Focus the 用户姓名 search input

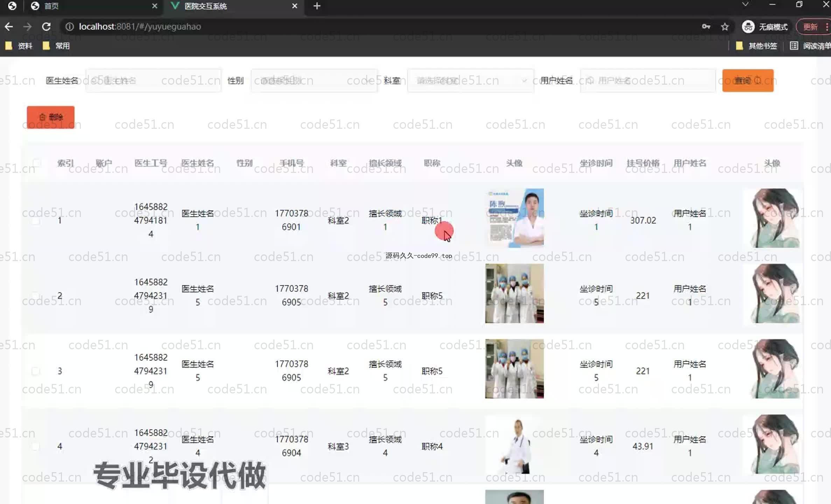[x=648, y=80]
